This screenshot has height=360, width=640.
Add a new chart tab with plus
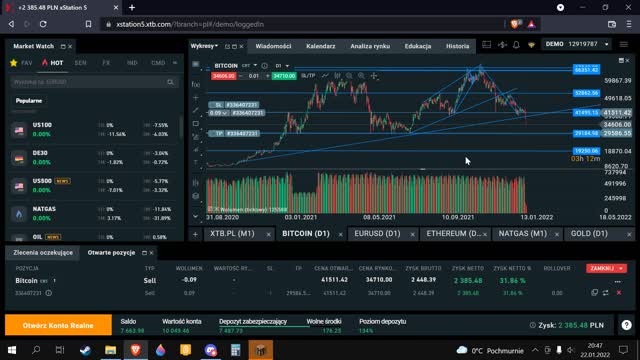point(195,234)
